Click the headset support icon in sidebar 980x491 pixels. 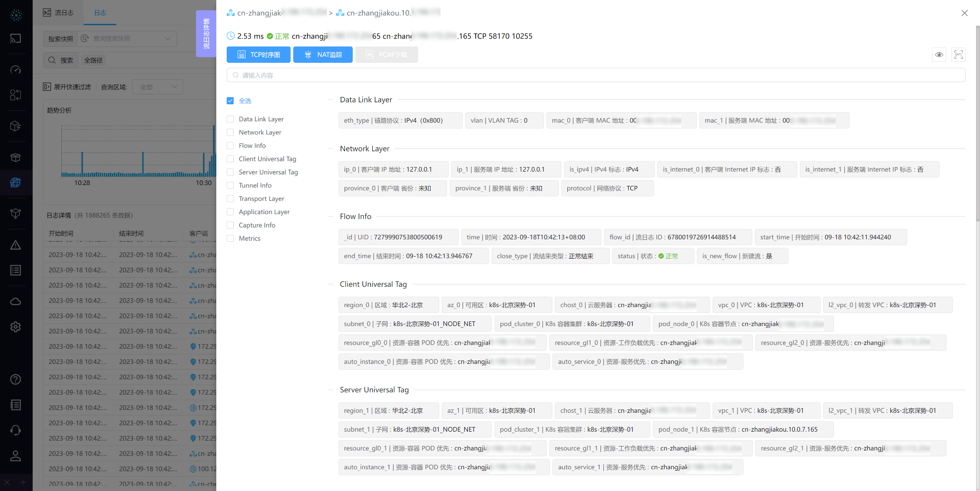coord(16,430)
